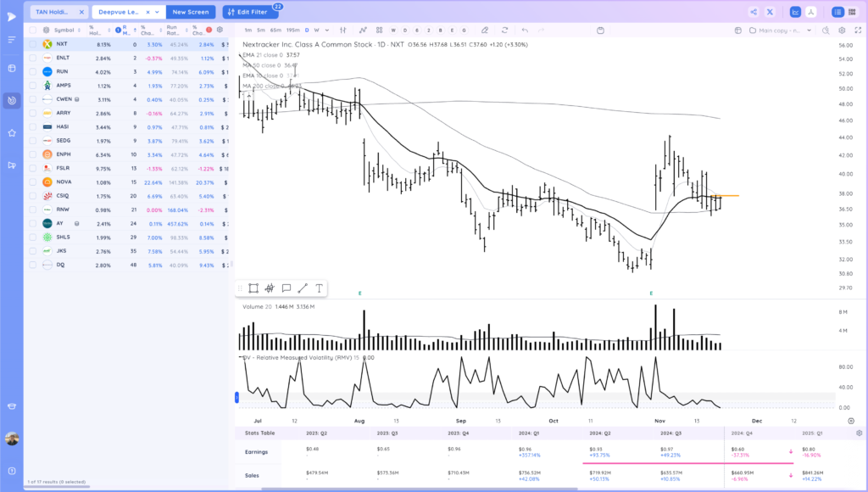868x492 pixels.
Task: Open chart settings gear icon
Action: pyautogui.click(x=842, y=31)
